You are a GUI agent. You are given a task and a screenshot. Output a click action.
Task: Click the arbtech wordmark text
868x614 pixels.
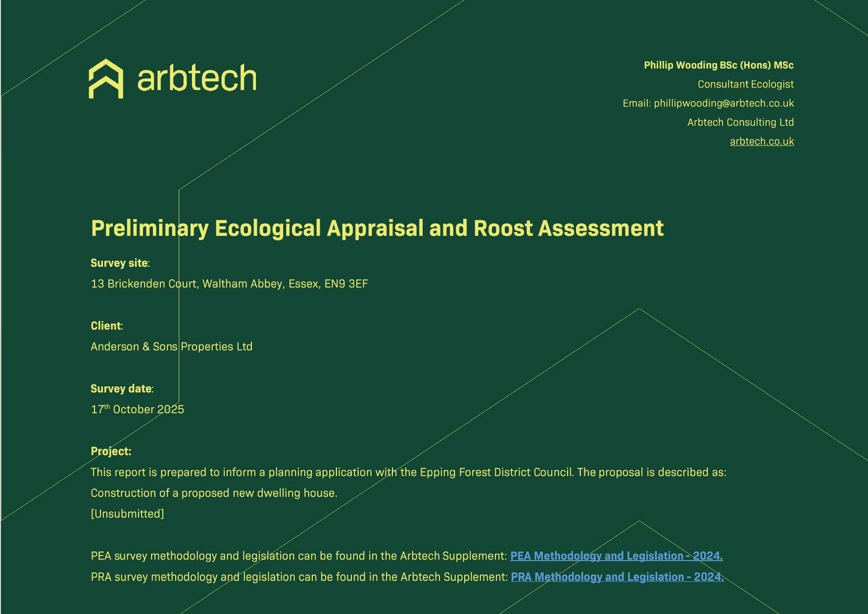coord(196,79)
